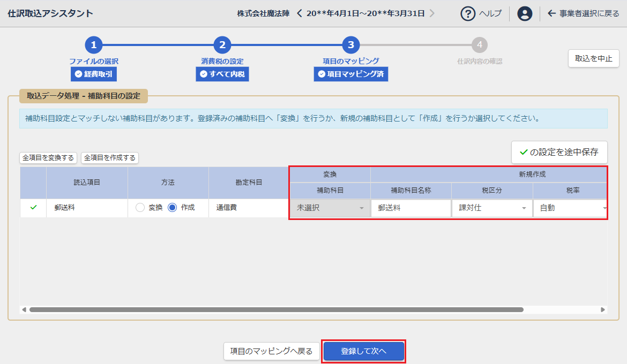Click 項目のマッピングへ戻る button
This screenshot has width=627, height=364.
[x=271, y=351]
